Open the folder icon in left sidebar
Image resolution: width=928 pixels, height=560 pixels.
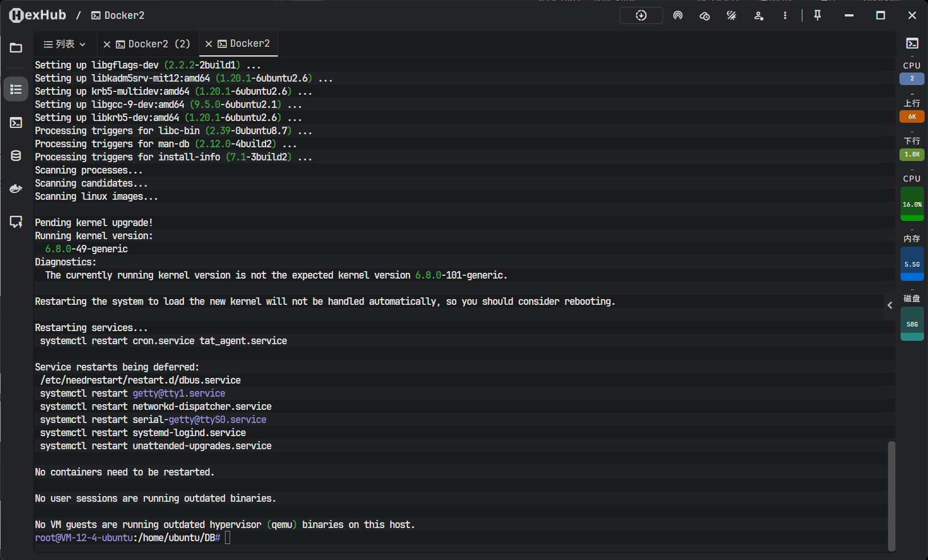pos(16,48)
